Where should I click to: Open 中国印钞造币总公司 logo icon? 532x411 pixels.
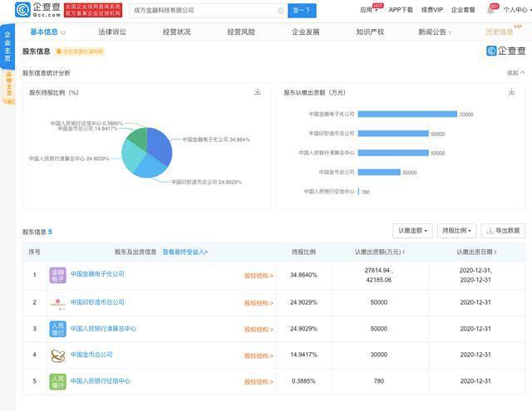[x=57, y=302]
